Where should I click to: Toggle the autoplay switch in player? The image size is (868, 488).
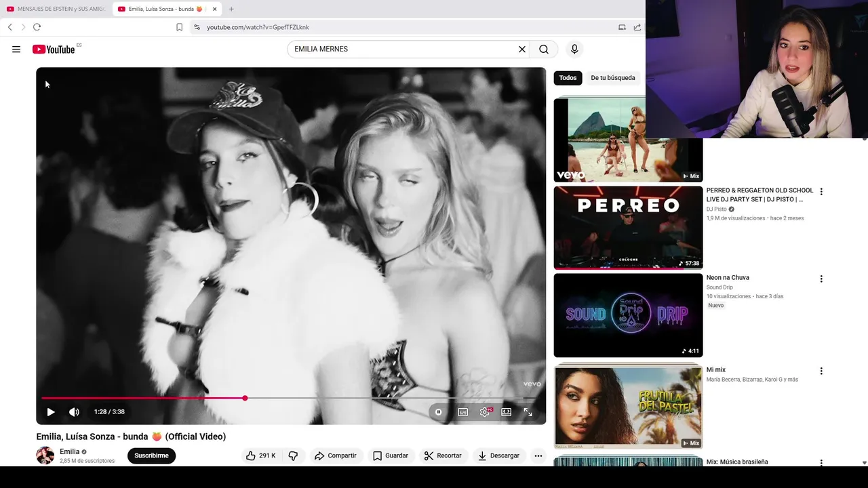[x=439, y=412]
